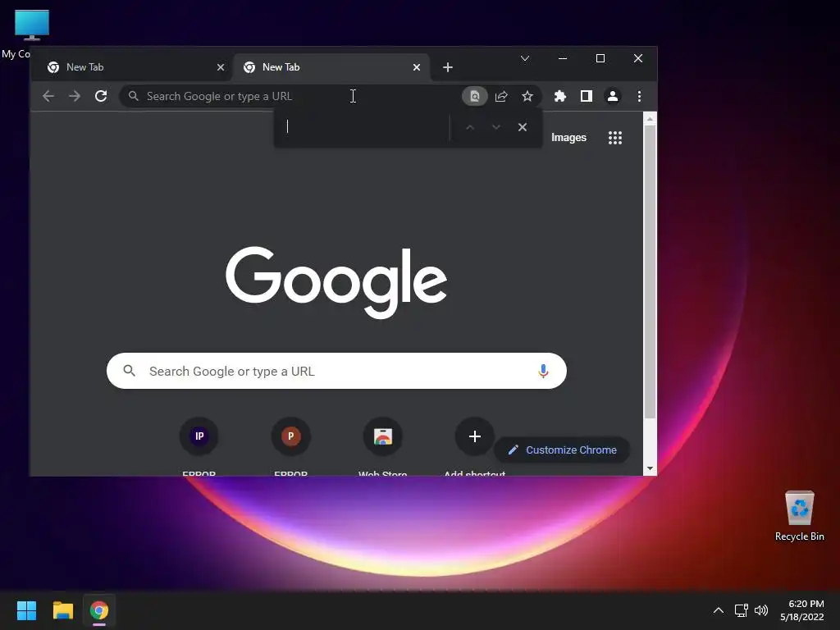The height and width of the screenshot is (630, 840).
Task: Open the Images link
Action: 568,138
